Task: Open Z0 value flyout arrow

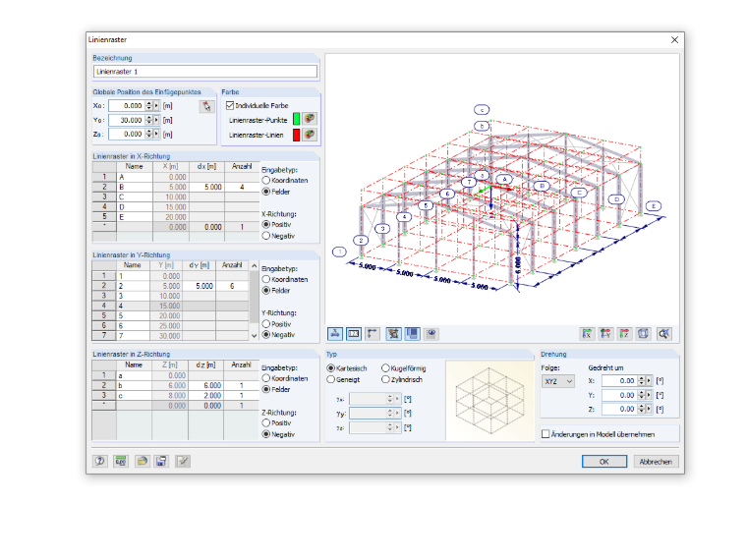Action: click(x=156, y=135)
